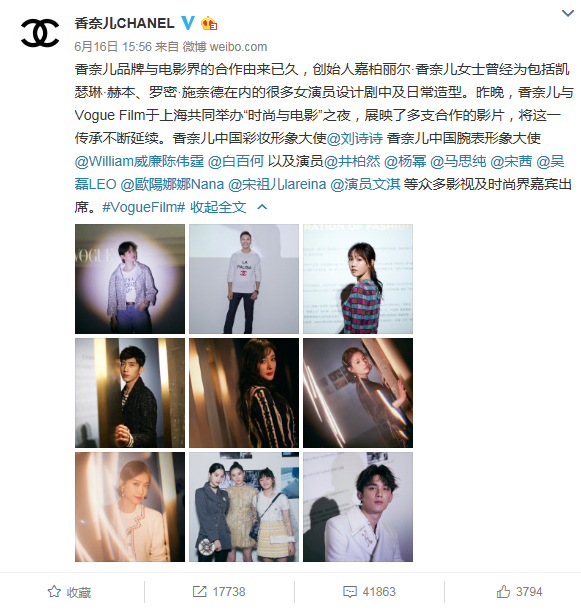The width and height of the screenshot is (581, 610).
Task: Open the #VogueFilm# hashtag
Action: tap(143, 207)
